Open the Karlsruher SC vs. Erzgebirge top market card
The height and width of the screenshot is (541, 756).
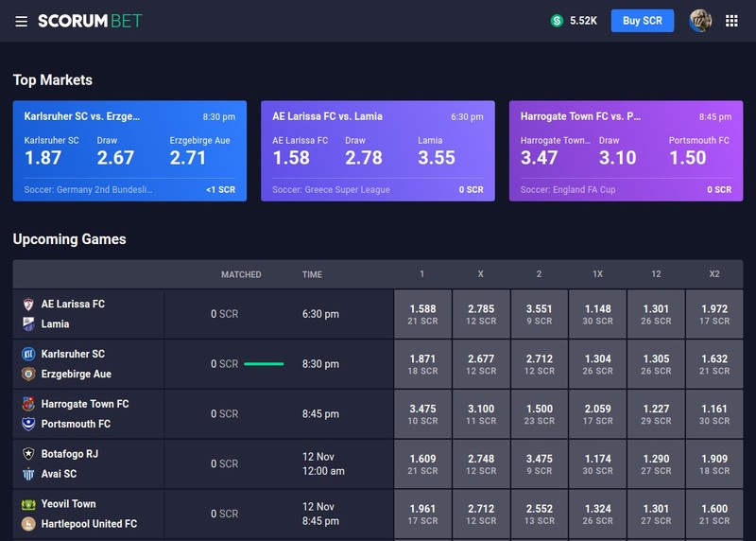pyautogui.click(x=129, y=150)
